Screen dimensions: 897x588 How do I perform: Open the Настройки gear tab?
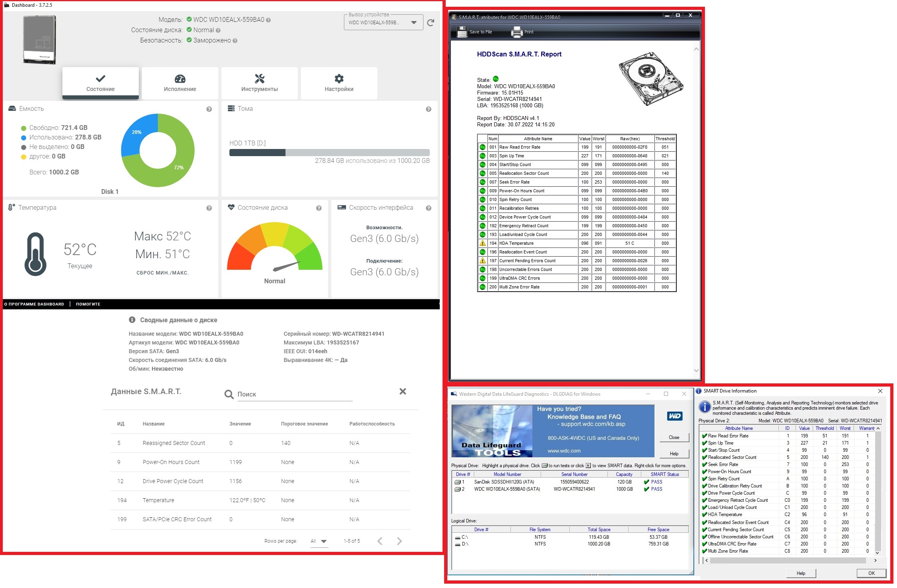339,83
